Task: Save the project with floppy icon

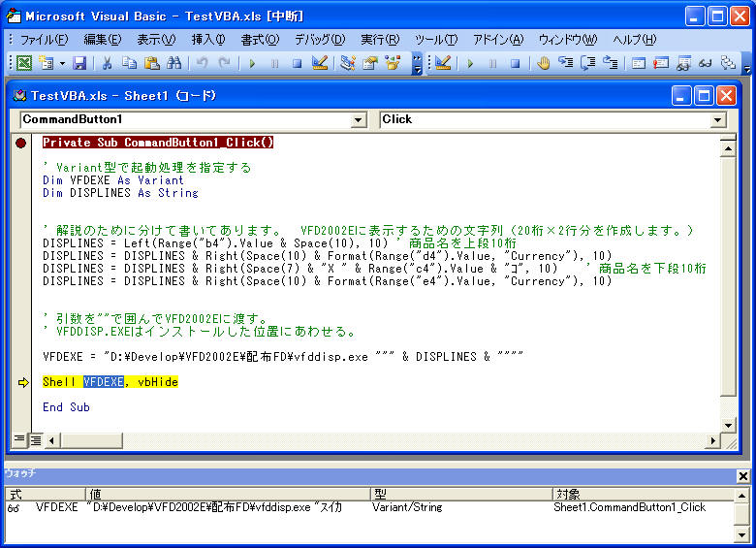Action: tap(79, 63)
